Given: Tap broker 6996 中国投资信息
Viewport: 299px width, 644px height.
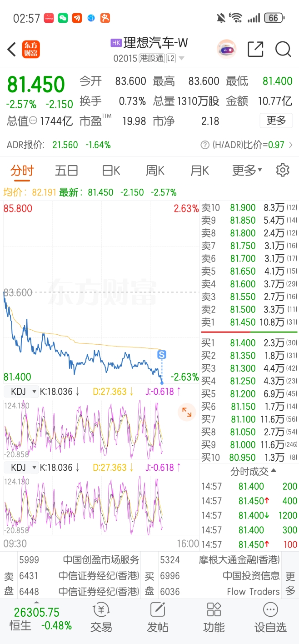Looking at the screenshot, I should pyautogui.click(x=220, y=576).
